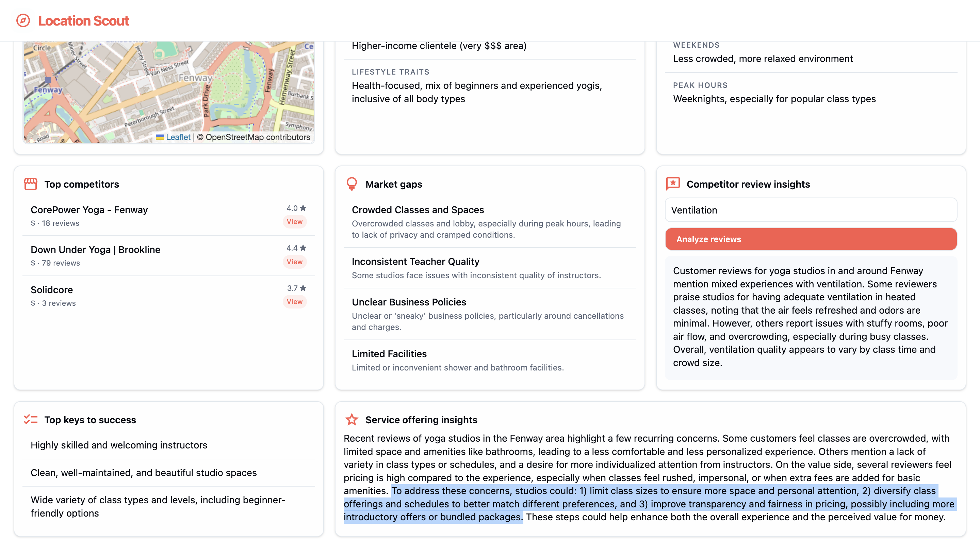Screen dimensions: 980x553
Task: View the Down Under Yoga Brookline listing
Action: coord(294,262)
